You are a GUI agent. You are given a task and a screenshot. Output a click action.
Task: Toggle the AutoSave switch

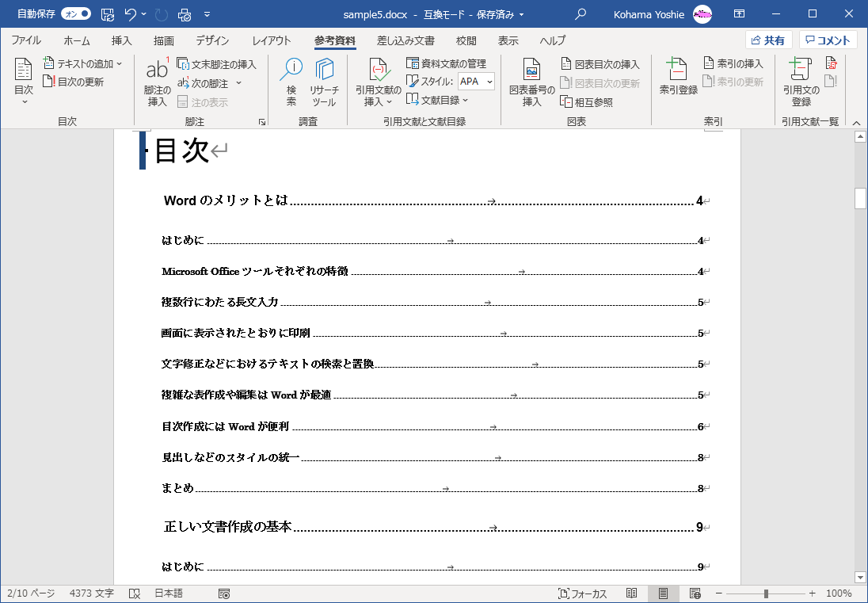coord(76,13)
